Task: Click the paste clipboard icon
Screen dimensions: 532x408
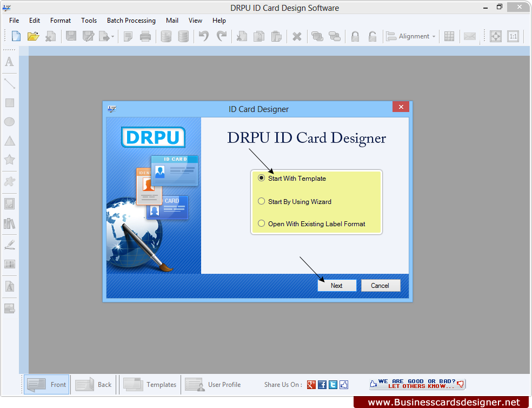Action: [x=276, y=36]
